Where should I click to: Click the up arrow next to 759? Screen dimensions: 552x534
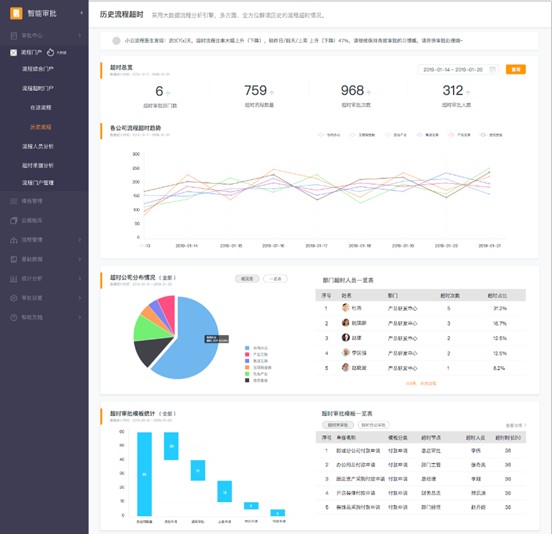272,93
